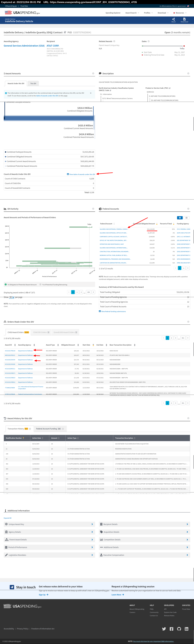Screen dimensions: 194x644
Task: Click green Obligated of Potential Award legend swatch
Action: [x=6, y=284]
